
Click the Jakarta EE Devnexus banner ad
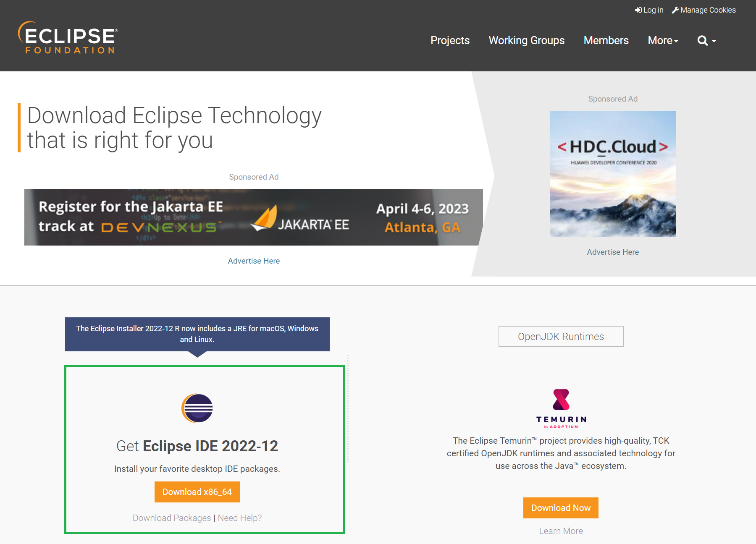pos(254,217)
